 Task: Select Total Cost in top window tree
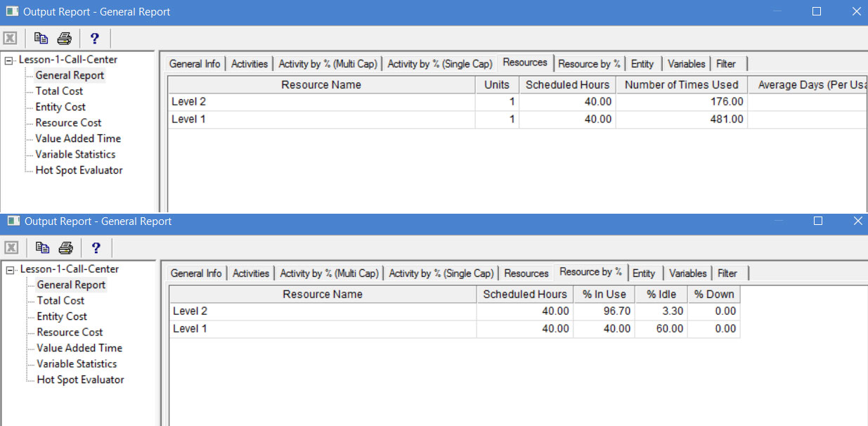tap(59, 91)
